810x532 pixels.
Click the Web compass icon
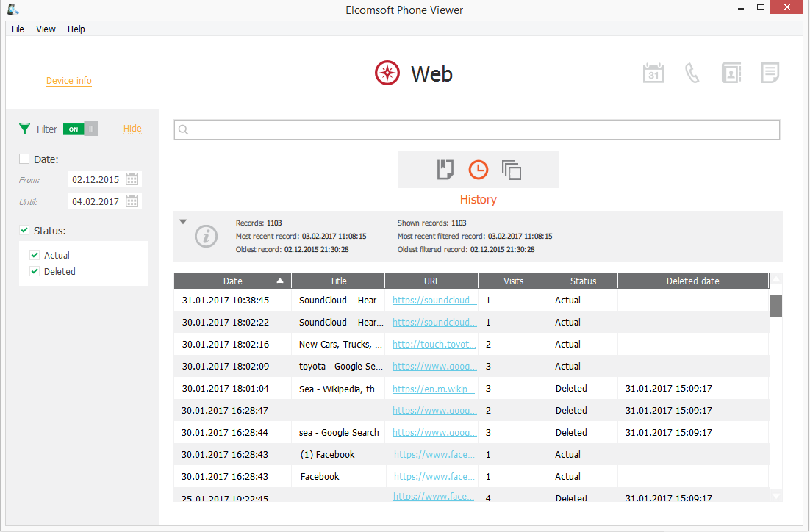tap(387, 73)
